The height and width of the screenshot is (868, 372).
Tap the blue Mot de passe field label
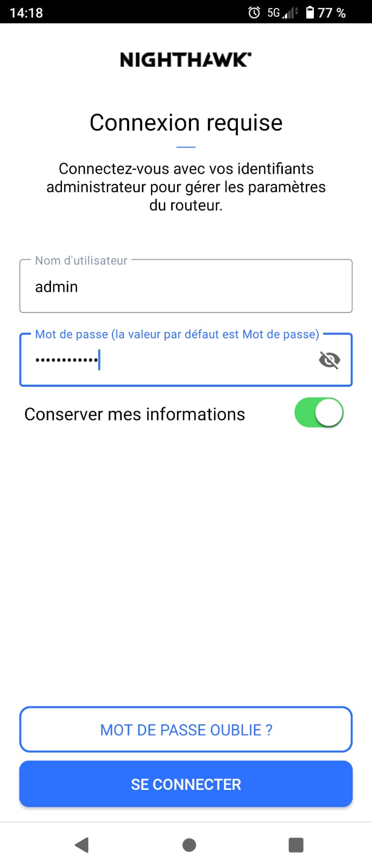pyautogui.click(x=177, y=334)
